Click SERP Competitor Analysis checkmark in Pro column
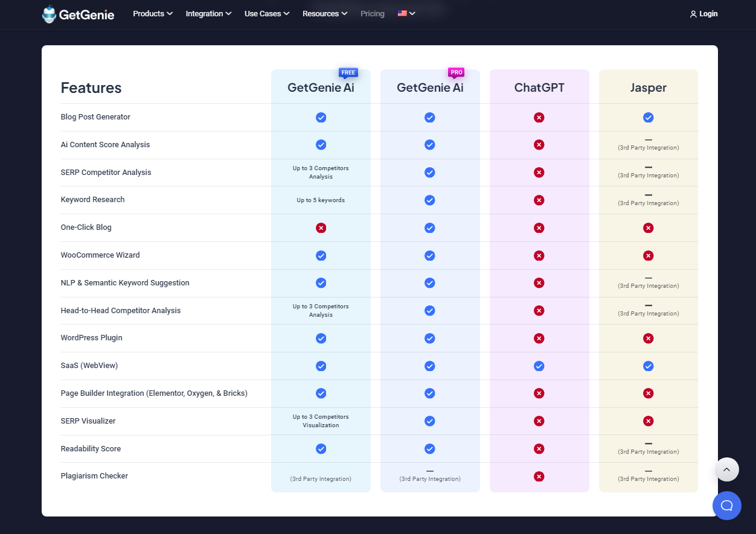Viewport: 756px width, 534px height. click(x=430, y=173)
